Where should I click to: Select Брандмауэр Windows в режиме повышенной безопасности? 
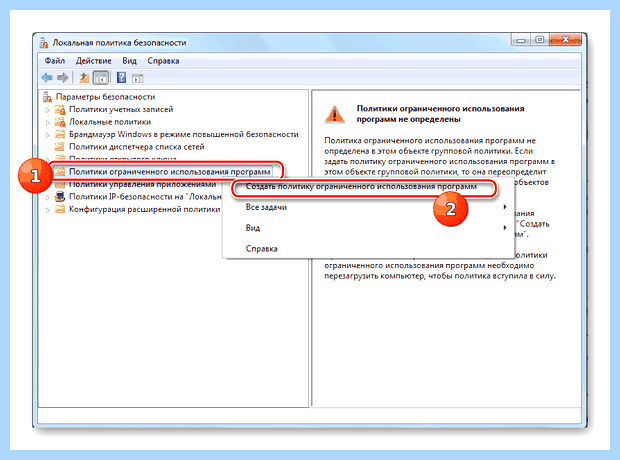183,134
